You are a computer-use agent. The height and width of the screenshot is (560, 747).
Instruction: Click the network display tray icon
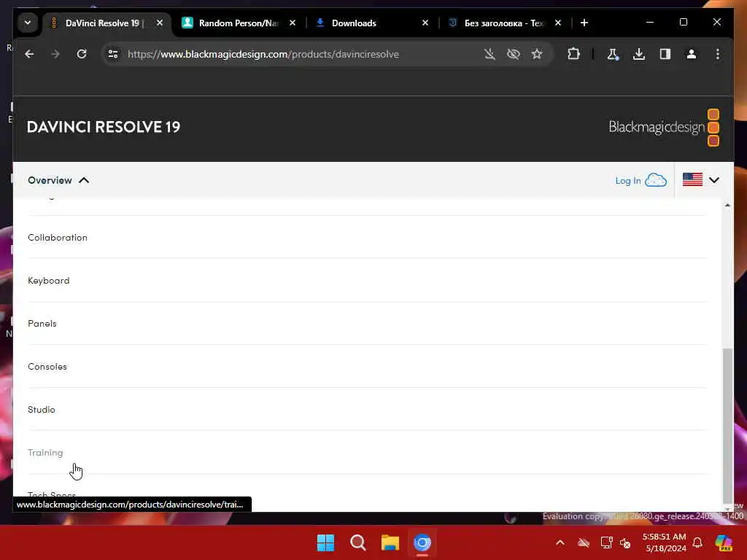606,542
